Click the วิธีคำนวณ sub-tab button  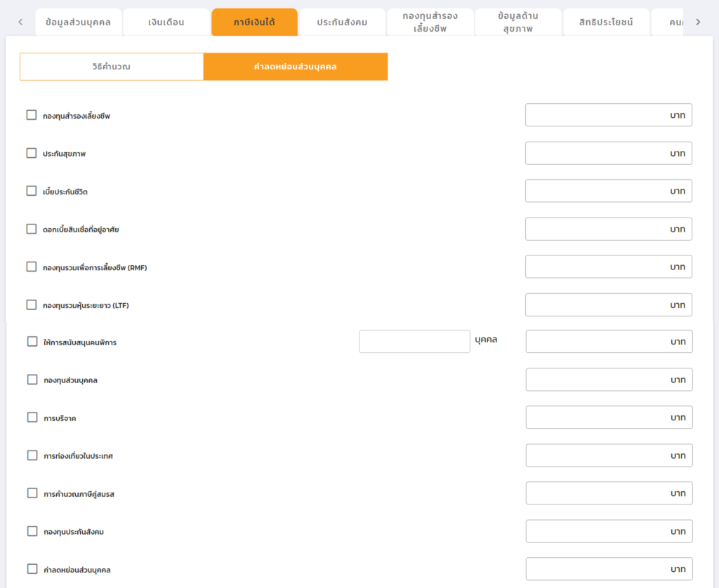point(112,67)
